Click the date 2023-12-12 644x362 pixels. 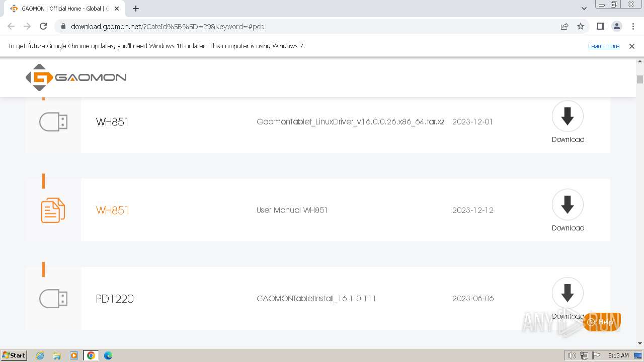click(x=473, y=210)
